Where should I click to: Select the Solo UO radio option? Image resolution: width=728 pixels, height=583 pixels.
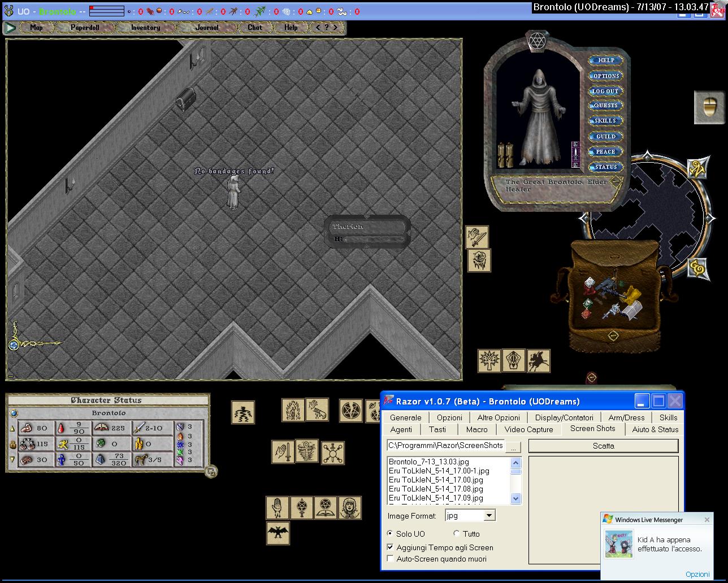click(x=390, y=533)
